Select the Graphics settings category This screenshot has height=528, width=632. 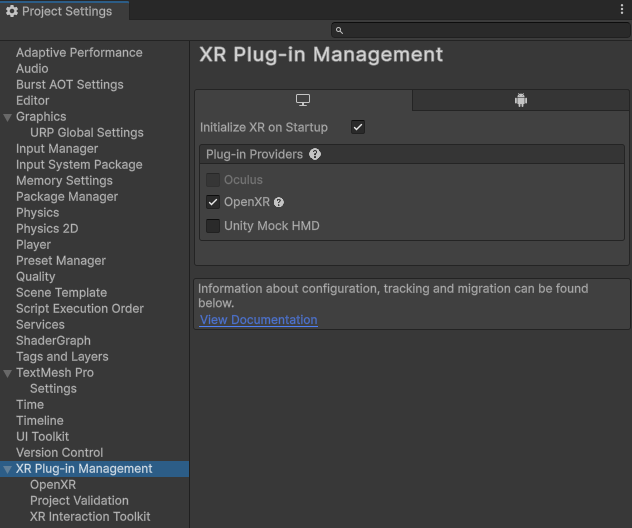(x=41, y=116)
